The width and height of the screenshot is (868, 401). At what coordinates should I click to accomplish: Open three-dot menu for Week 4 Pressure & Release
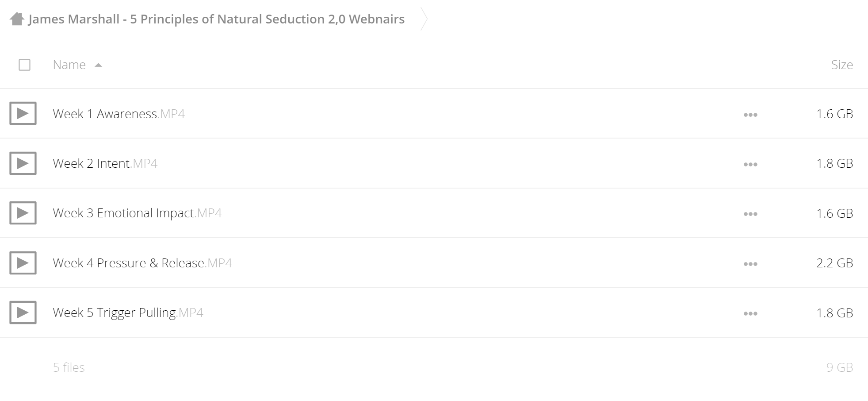click(x=750, y=264)
